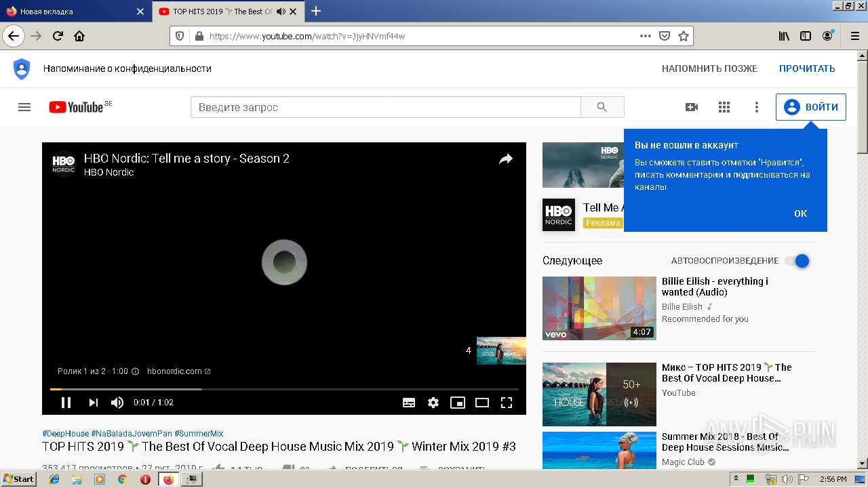The width and height of the screenshot is (868, 488).
Task: Mute the tab via its speaker icon
Action: click(x=281, y=12)
